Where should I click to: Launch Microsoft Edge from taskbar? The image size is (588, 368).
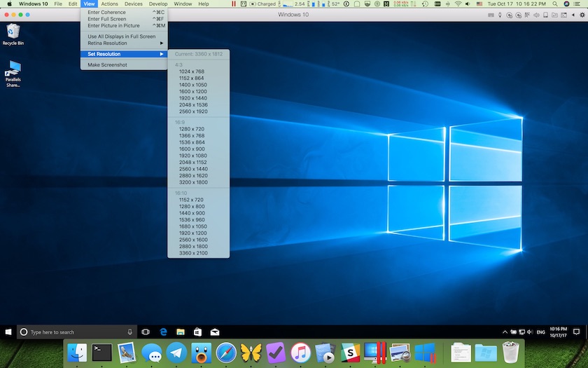click(163, 332)
